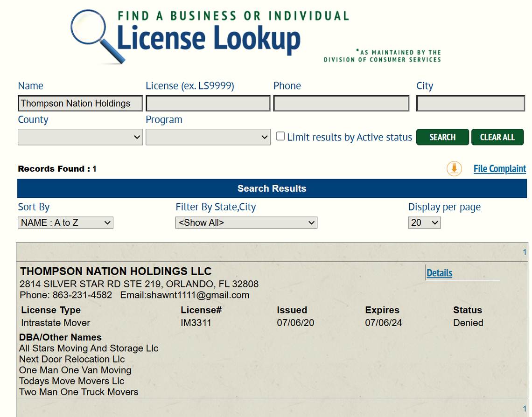This screenshot has width=532, height=417.
Task: Click the File Complaint link
Action: (x=499, y=168)
